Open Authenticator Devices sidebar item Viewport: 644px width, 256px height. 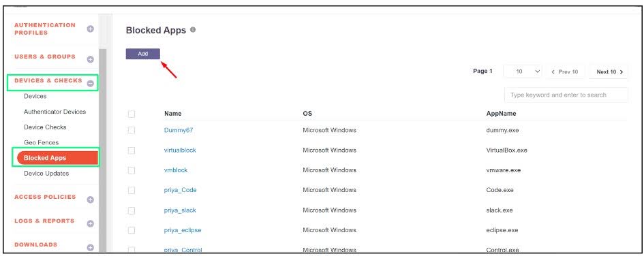coord(55,112)
